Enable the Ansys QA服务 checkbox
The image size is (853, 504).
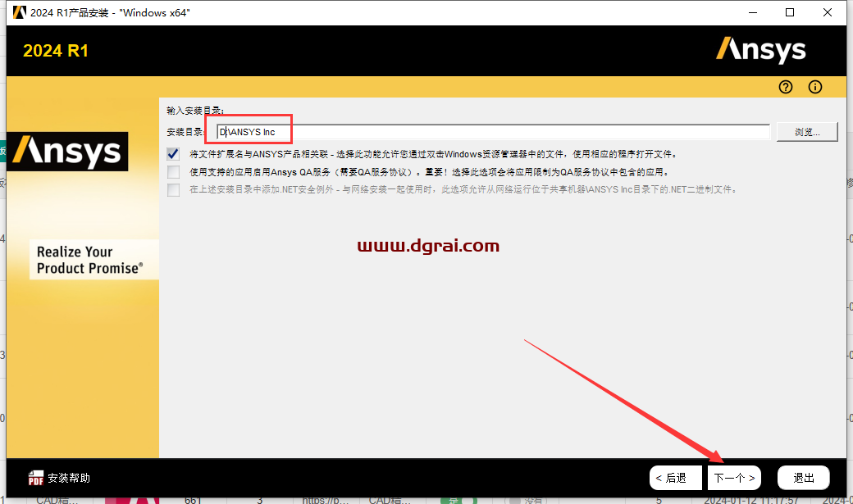[x=174, y=172]
